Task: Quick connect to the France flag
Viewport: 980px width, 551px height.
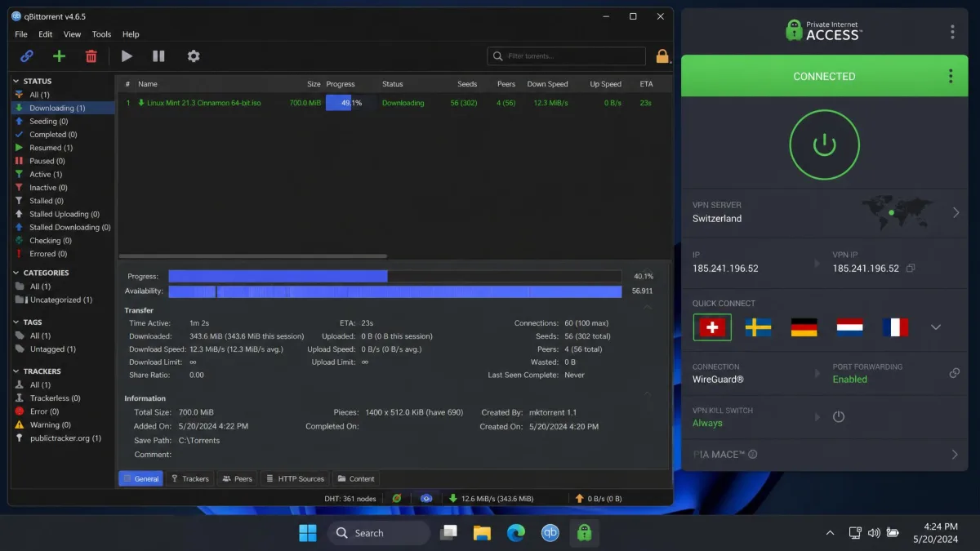Action: click(x=895, y=327)
